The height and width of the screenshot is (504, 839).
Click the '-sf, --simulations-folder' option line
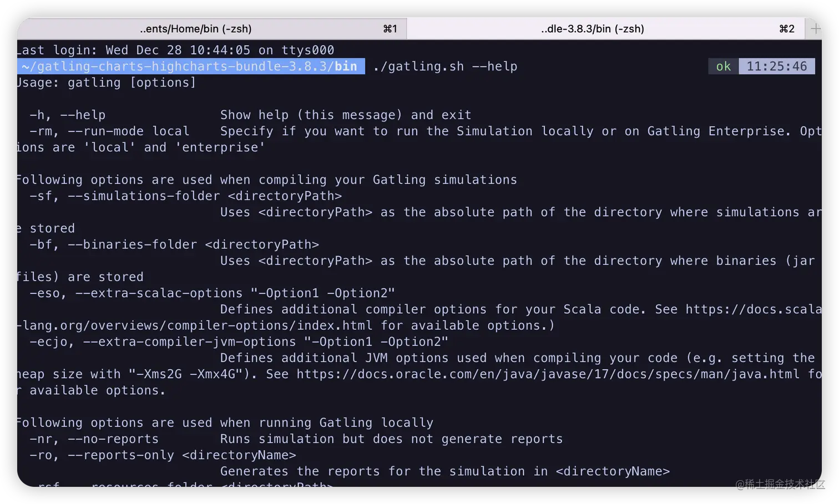[185, 196]
